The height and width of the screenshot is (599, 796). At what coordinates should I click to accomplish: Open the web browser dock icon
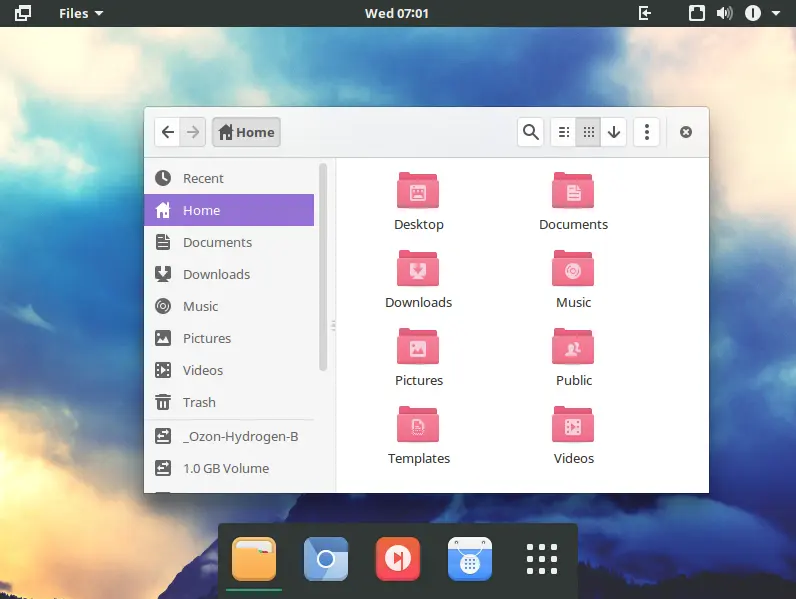pyautogui.click(x=325, y=559)
